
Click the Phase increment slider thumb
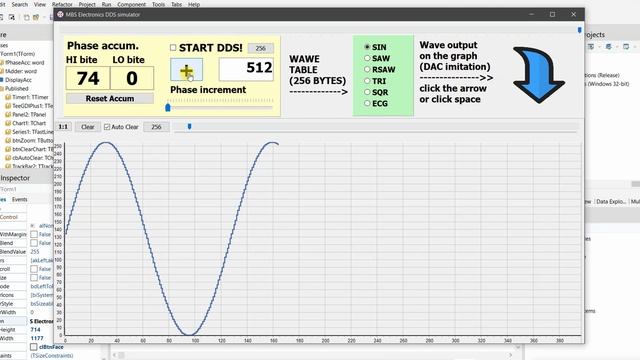click(168, 107)
